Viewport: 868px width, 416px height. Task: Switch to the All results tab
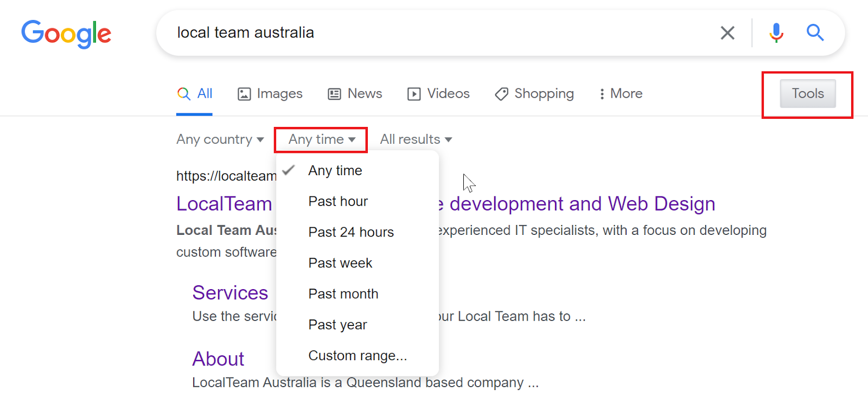click(x=195, y=94)
